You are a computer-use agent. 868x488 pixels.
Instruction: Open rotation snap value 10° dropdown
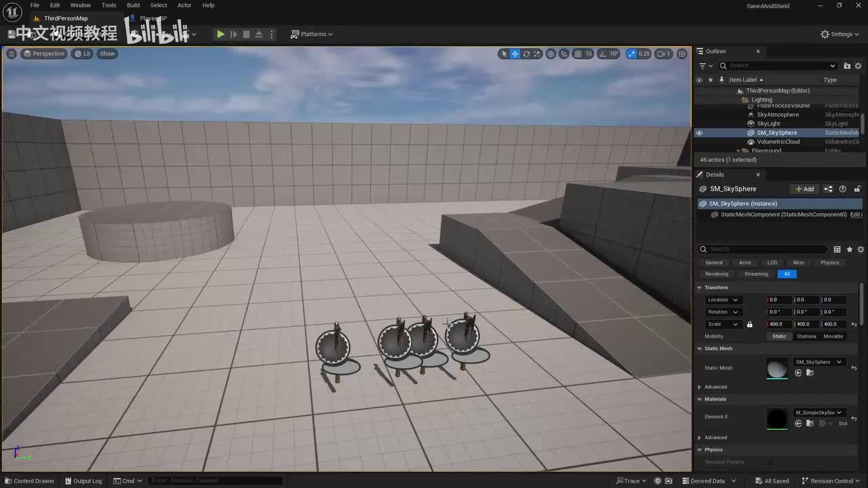(614, 54)
